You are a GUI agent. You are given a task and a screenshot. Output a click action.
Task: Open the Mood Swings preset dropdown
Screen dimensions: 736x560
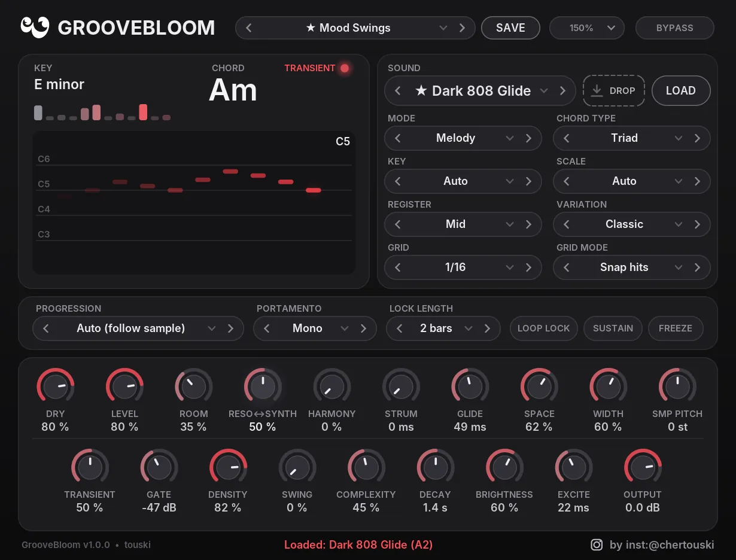point(355,28)
